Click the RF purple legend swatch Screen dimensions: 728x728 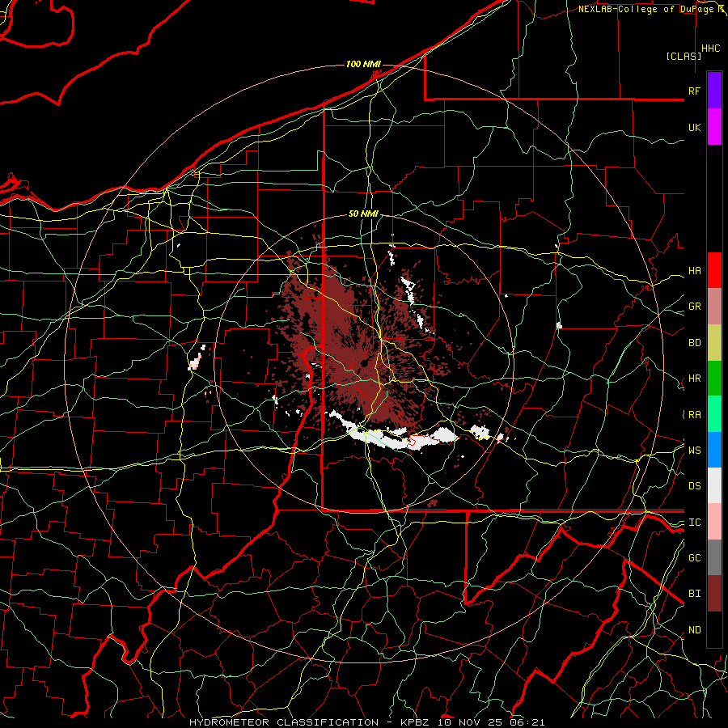click(714, 91)
